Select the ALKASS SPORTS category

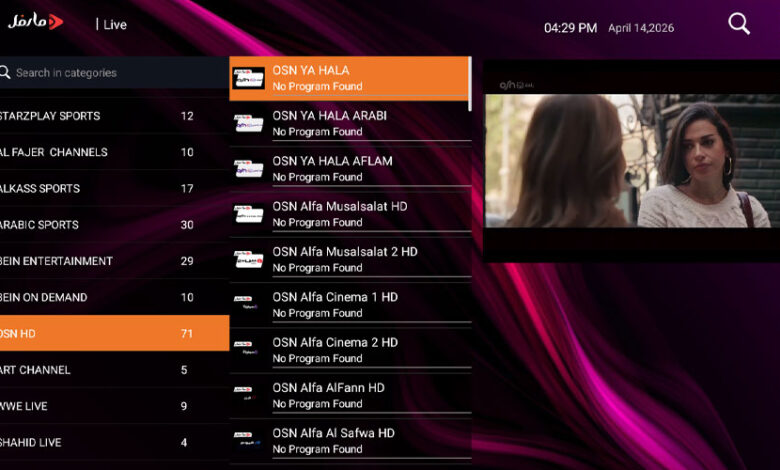(100, 189)
